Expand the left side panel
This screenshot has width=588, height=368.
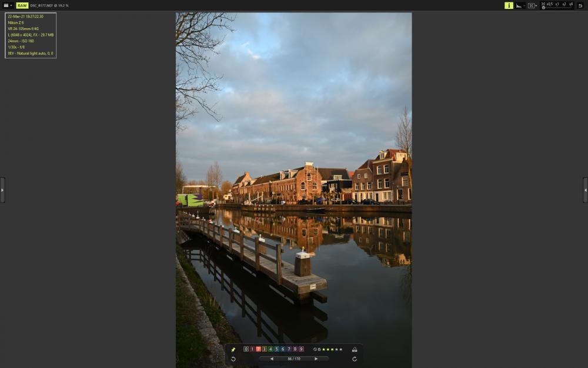(2, 190)
